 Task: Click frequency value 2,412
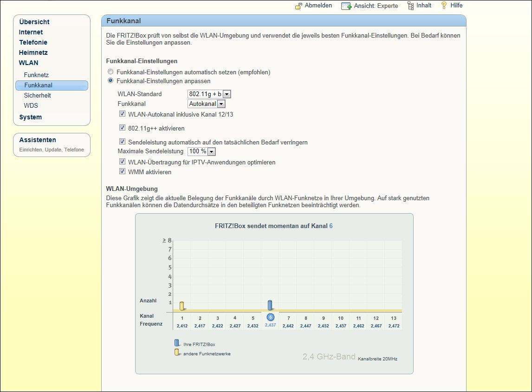coord(182,326)
